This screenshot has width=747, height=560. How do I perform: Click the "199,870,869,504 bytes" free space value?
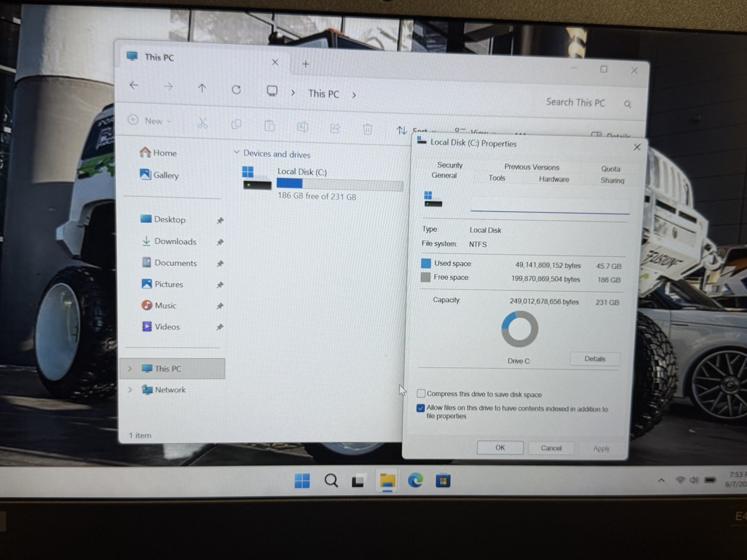[x=545, y=279]
